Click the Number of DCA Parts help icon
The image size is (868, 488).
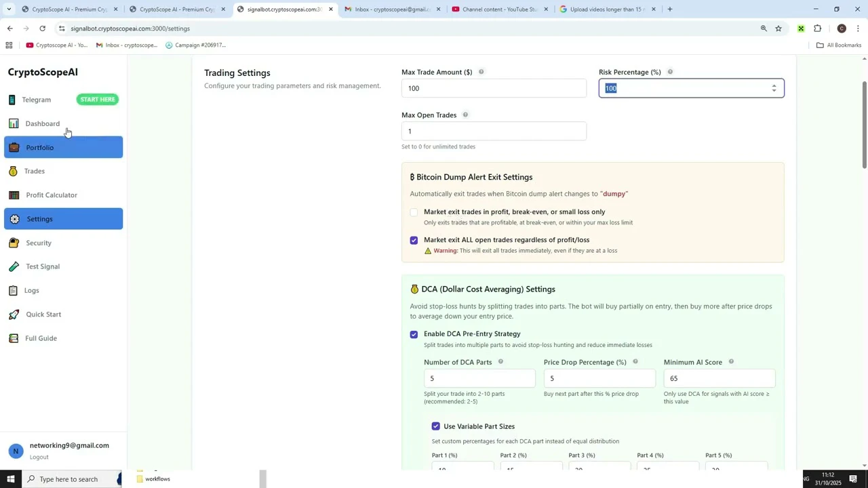[500, 362]
